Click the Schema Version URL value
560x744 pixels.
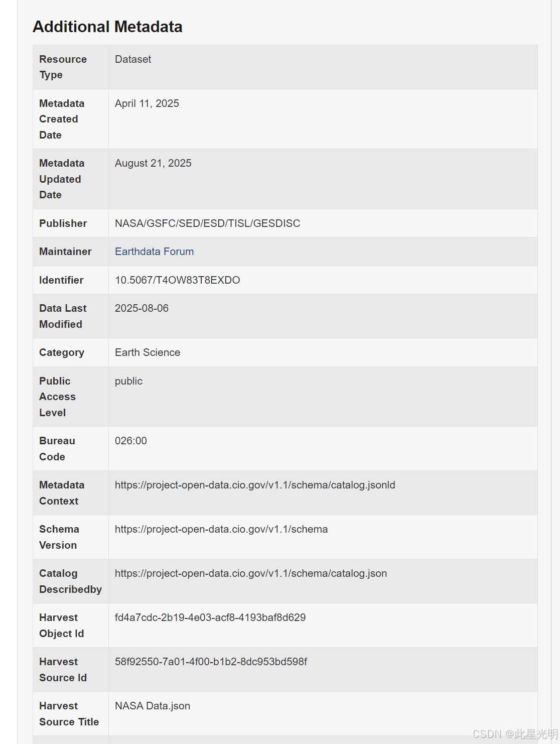coord(221,529)
